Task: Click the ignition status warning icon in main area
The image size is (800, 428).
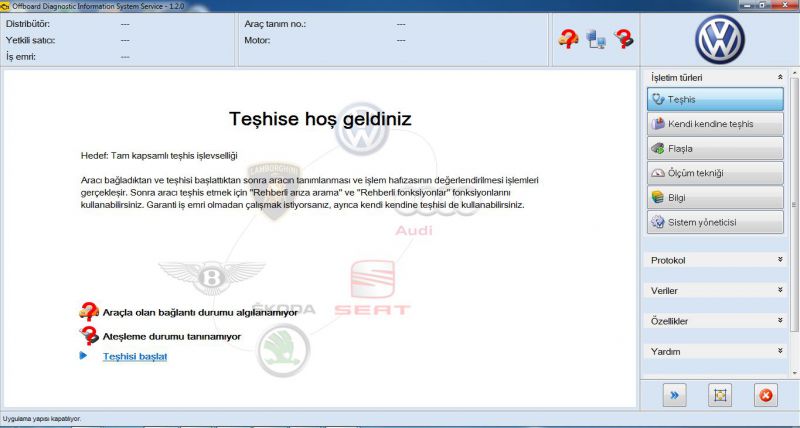Action: (89, 336)
